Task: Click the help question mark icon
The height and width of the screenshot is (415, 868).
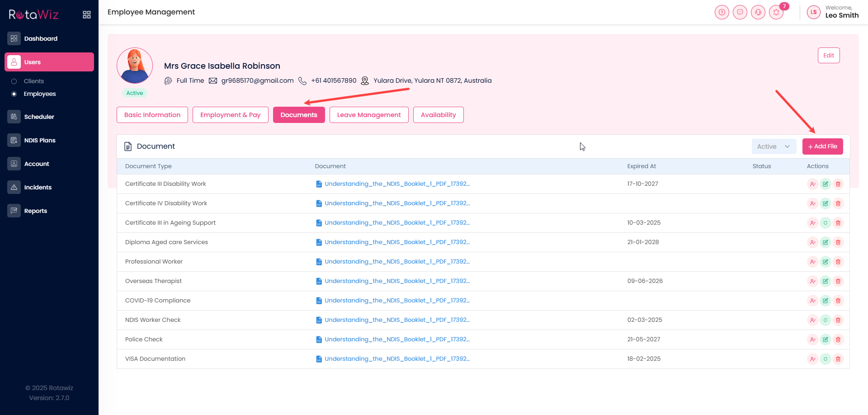Action: click(722, 12)
